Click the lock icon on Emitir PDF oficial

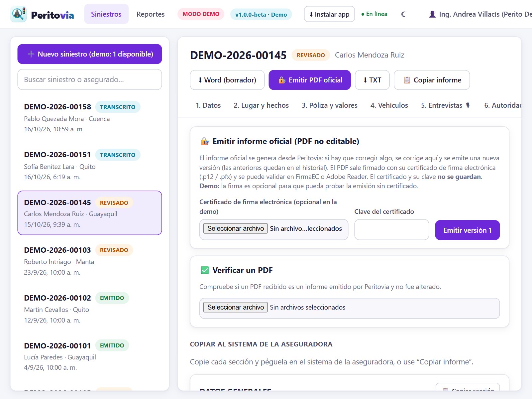(282, 80)
